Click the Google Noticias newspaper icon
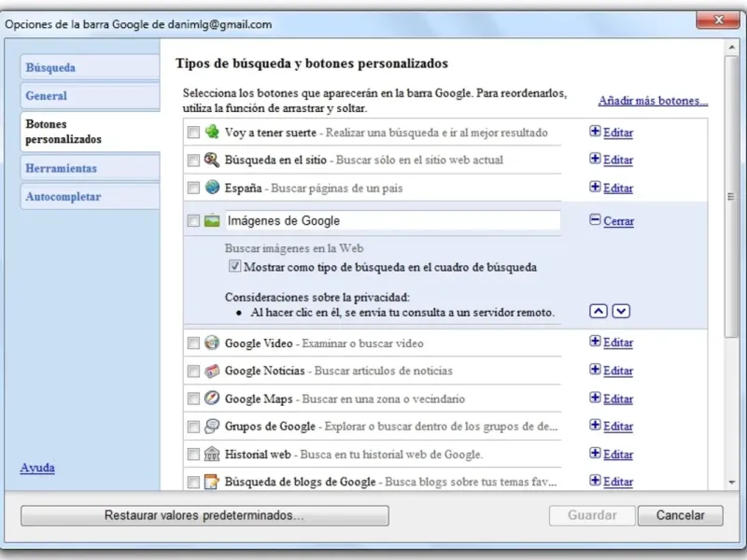 click(x=212, y=371)
